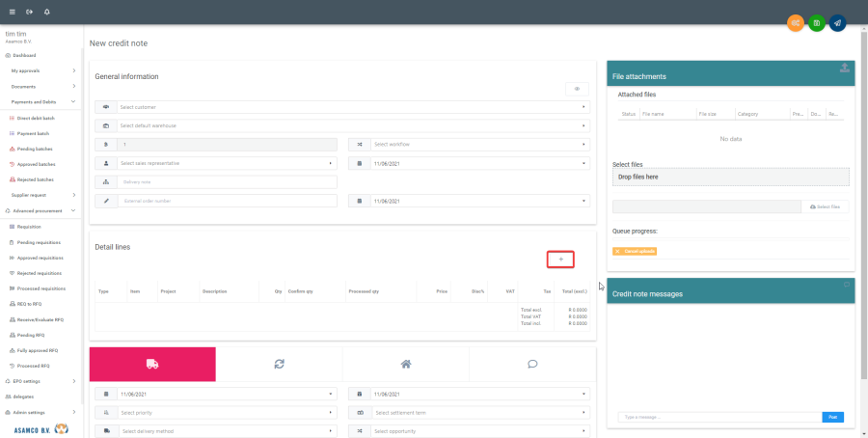Click the Cancel uploads button
The height and width of the screenshot is (438, 868).
(x=636, y=252)
